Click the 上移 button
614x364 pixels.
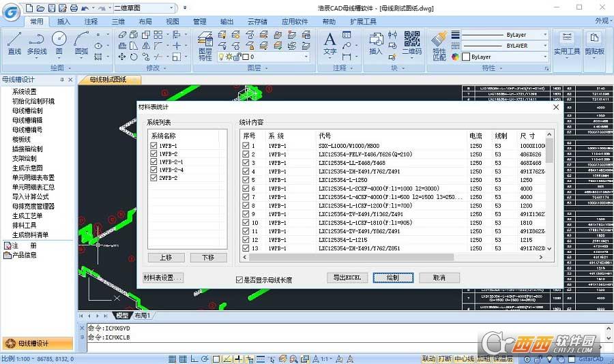[x=166, y=257]
